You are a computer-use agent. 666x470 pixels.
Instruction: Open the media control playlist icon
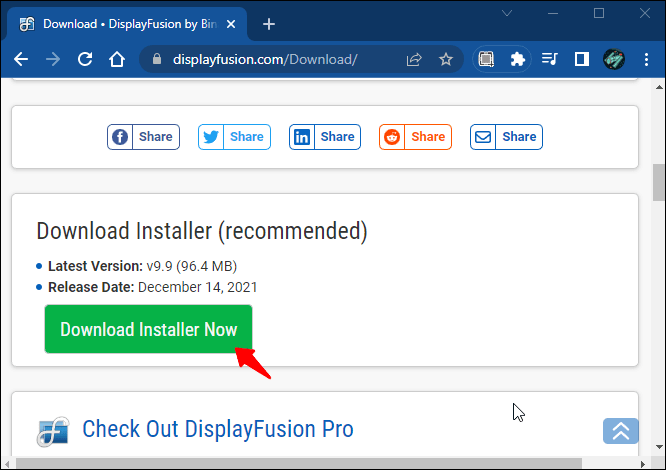coord(550,59)
